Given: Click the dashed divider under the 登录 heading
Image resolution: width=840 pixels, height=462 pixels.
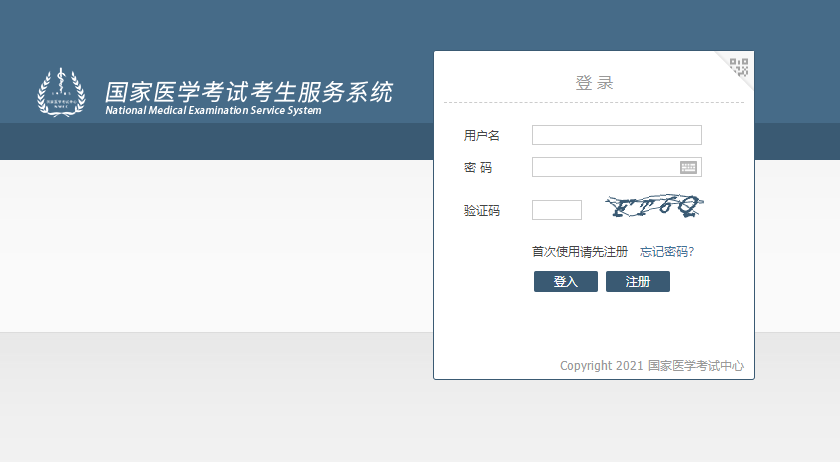Looking at the screenshot, I should tap(594, 102).
